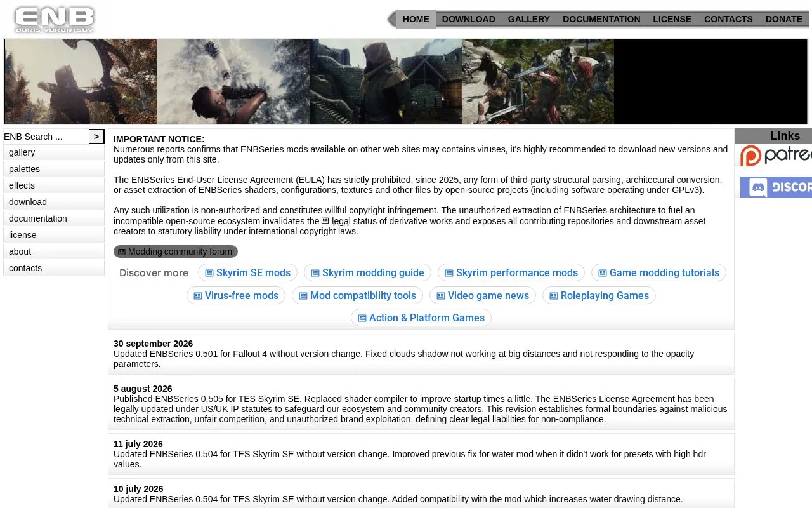Follow the Virus-free mods link
Viewport: 812px width, 508px height.
point(236,295)
